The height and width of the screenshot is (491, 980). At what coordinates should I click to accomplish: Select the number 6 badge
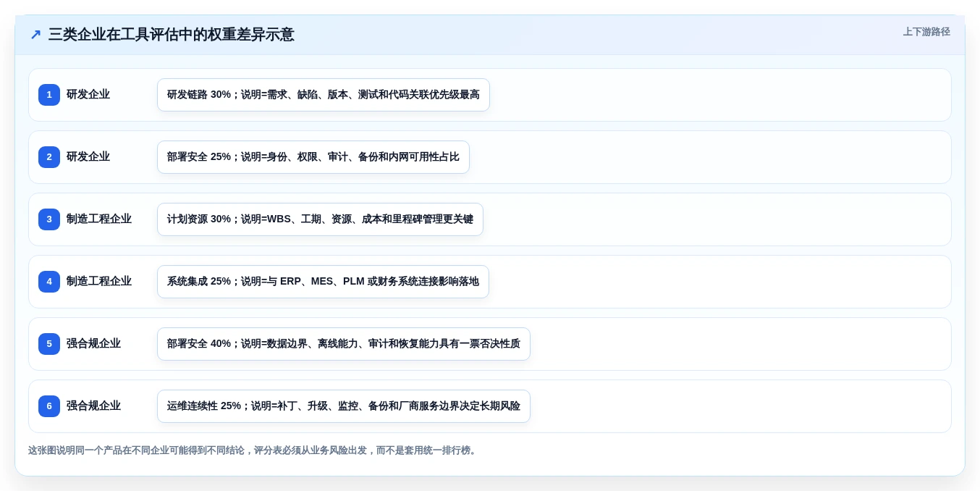point(49,406)
